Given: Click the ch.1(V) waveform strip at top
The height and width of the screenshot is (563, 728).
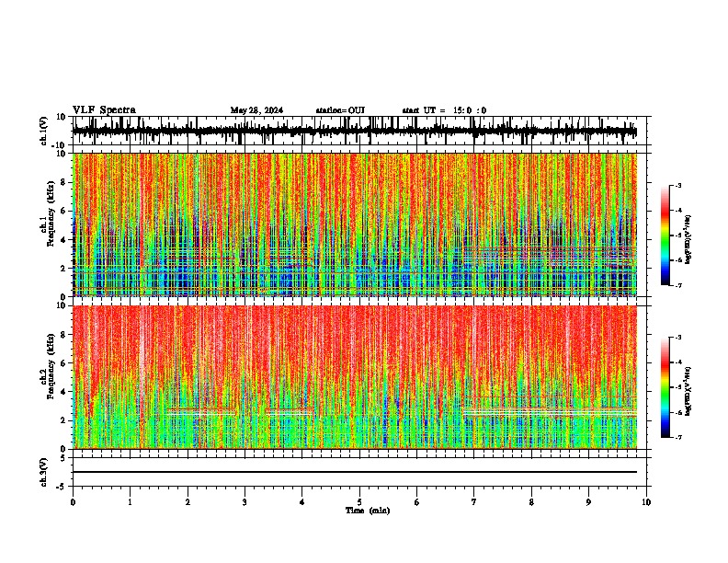Looking at the screenshot, I should coord(354,131).
